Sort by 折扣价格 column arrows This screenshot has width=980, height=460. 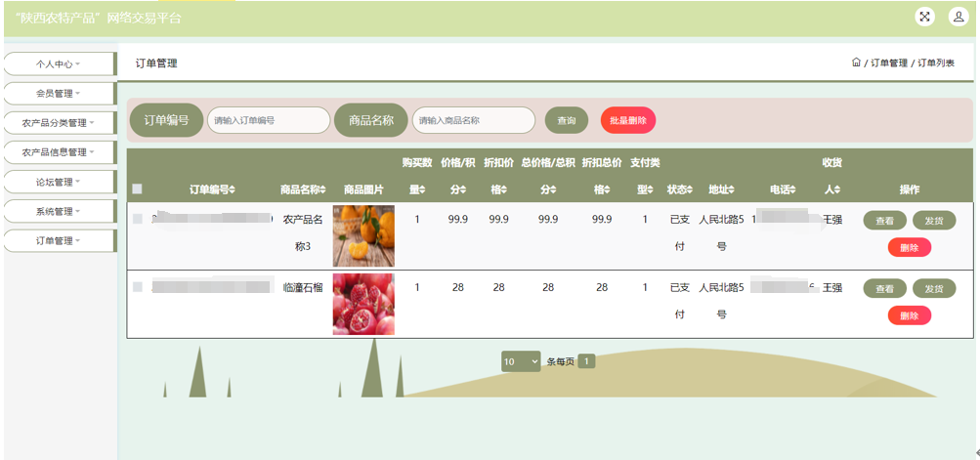[x=504, y=190]
